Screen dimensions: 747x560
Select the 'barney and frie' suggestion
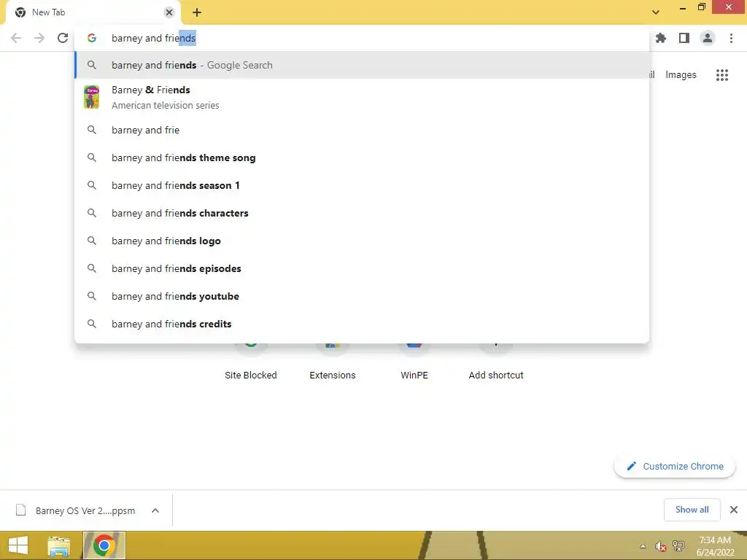coord(362,130)
